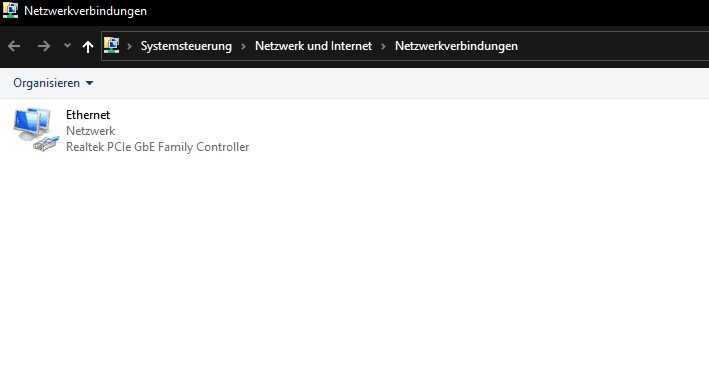Open the recent locations chevron dropdown
The image size is (709, 391).
pyautogui.click(x=67, y=46)
